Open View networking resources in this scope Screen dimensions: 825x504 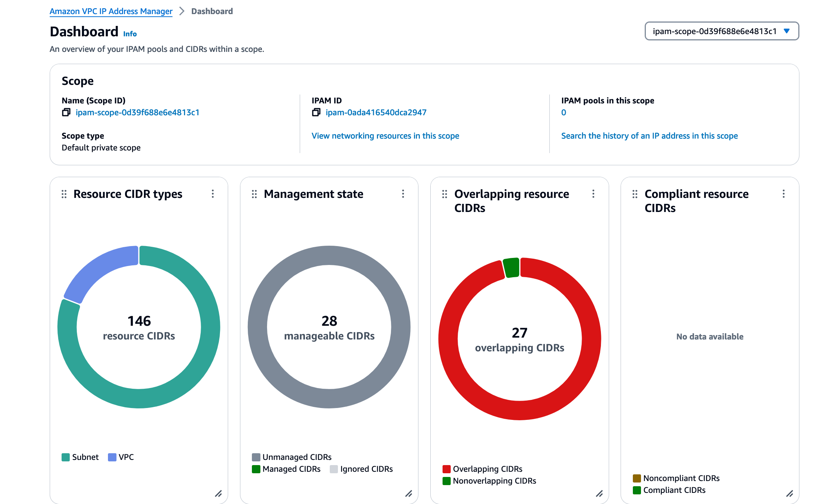point(385,136)
